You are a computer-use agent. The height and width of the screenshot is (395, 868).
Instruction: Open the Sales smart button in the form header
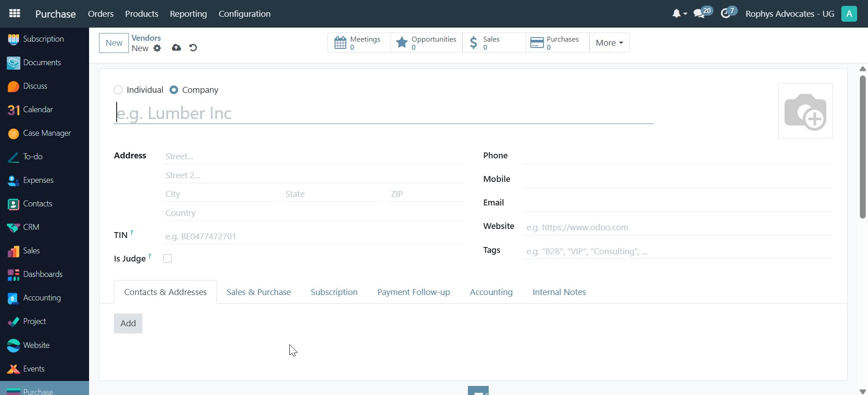point(494,43)
